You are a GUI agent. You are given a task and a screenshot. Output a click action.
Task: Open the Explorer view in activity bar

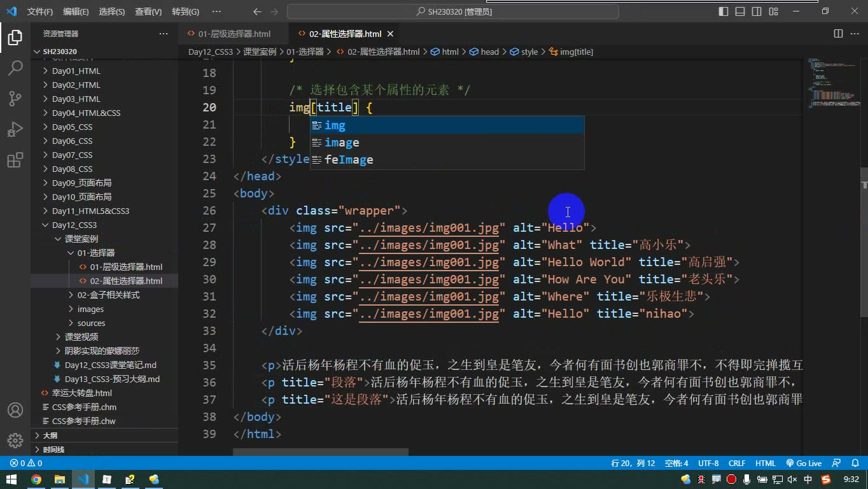tap(15, 38)
